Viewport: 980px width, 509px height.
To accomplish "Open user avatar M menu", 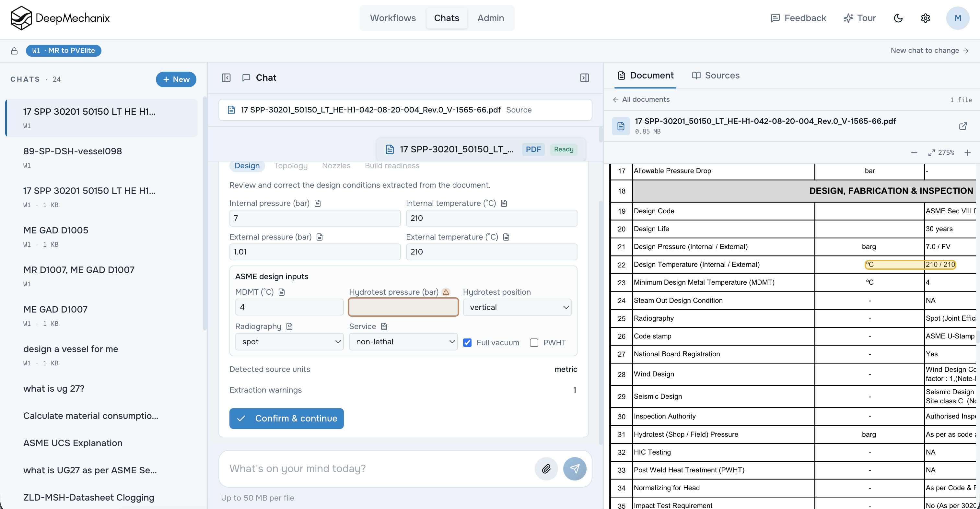I will click(958, 18).
